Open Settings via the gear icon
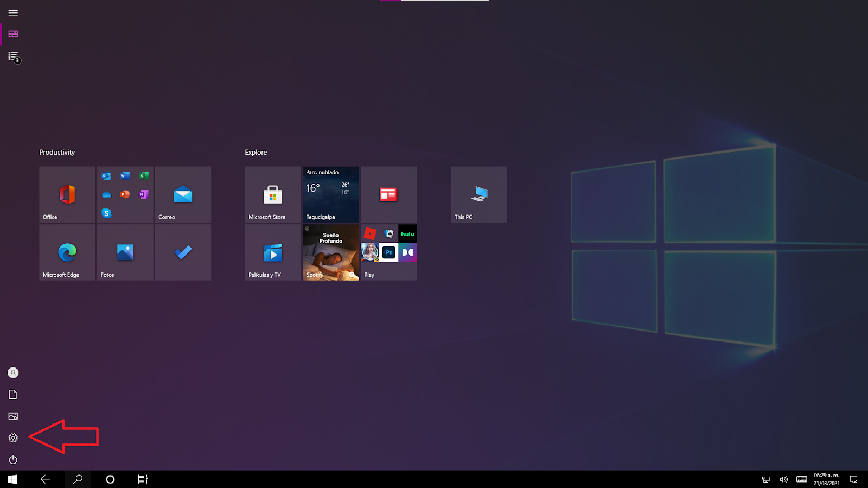This screenshot has width=868, height=488. coord(13,438)
